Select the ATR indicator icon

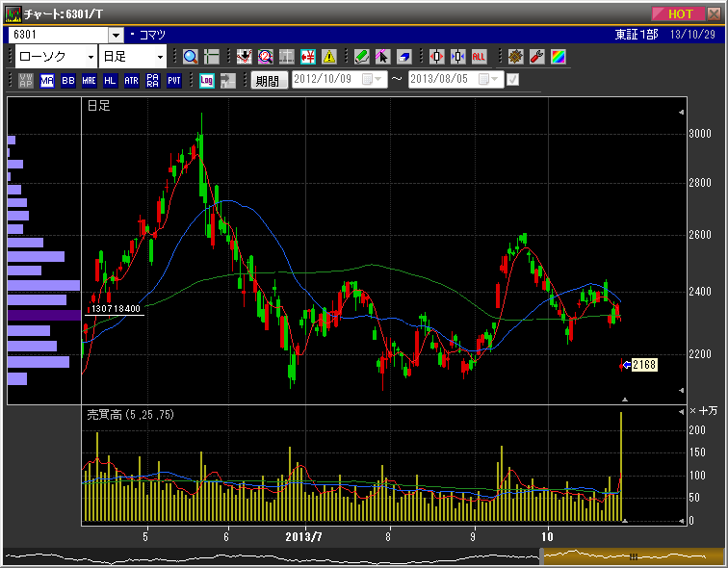click(x=131, y=81)
